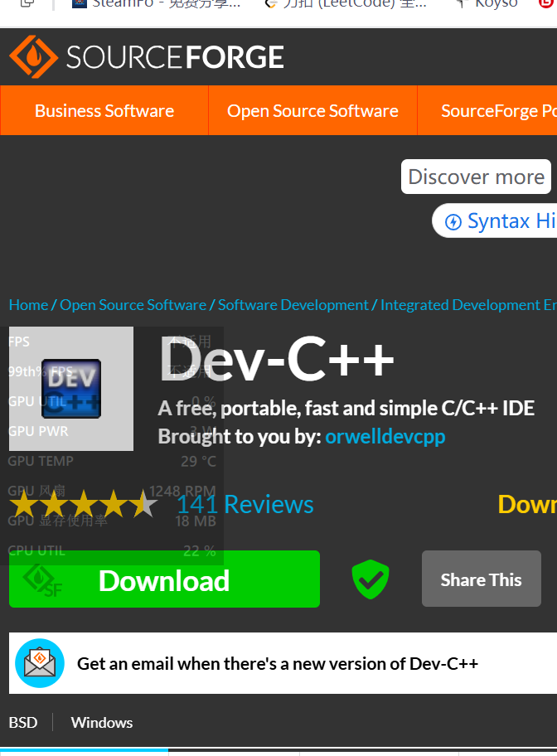Screen dimensions: 557x756
Task: Open the Software Development breadcrumb
Action: pos(293,305)
